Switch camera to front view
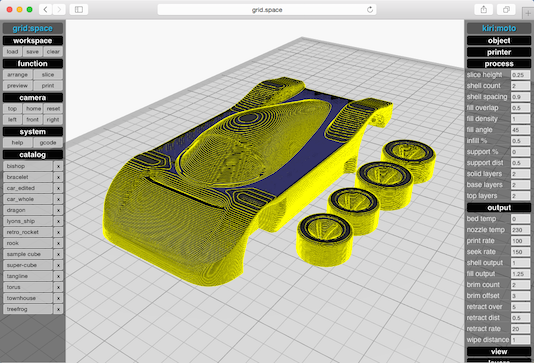534x363 pixels. (x=33, y=120)
